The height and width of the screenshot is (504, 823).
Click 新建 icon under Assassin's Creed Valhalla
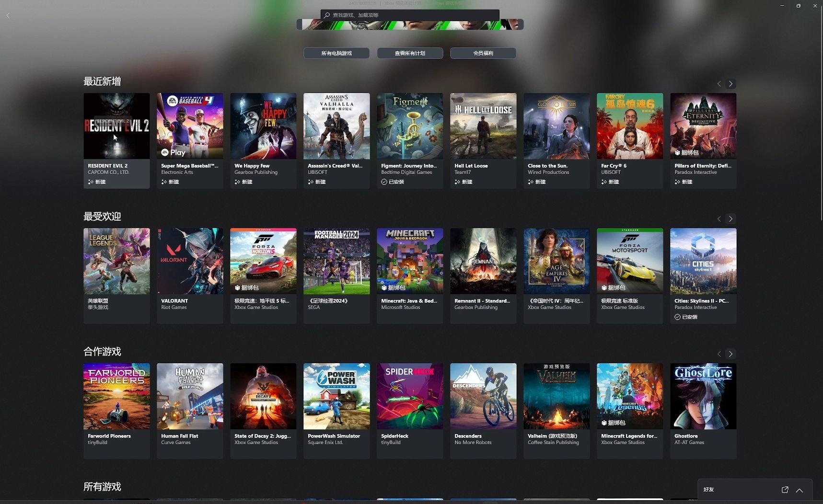tap(311, 182)
